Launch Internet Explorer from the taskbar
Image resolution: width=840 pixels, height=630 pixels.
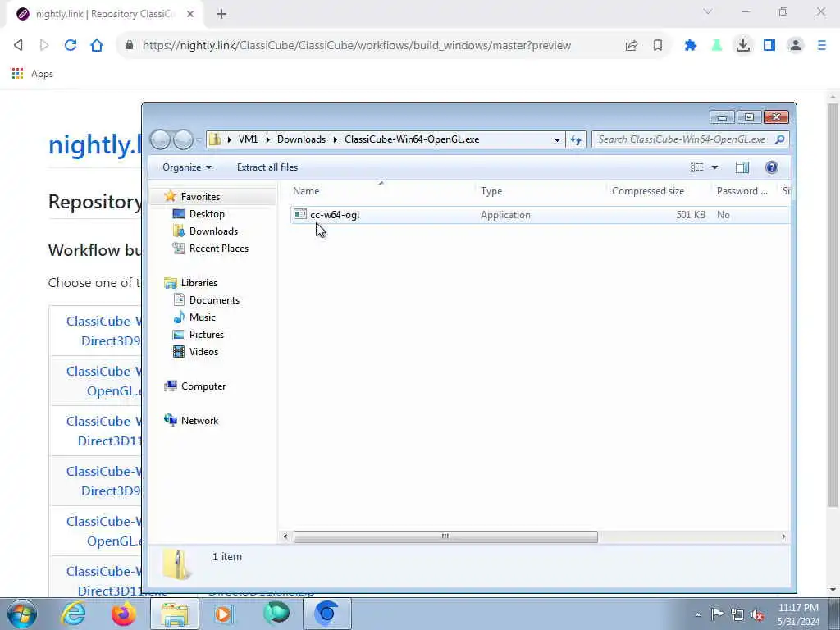(x=73, y=614)
